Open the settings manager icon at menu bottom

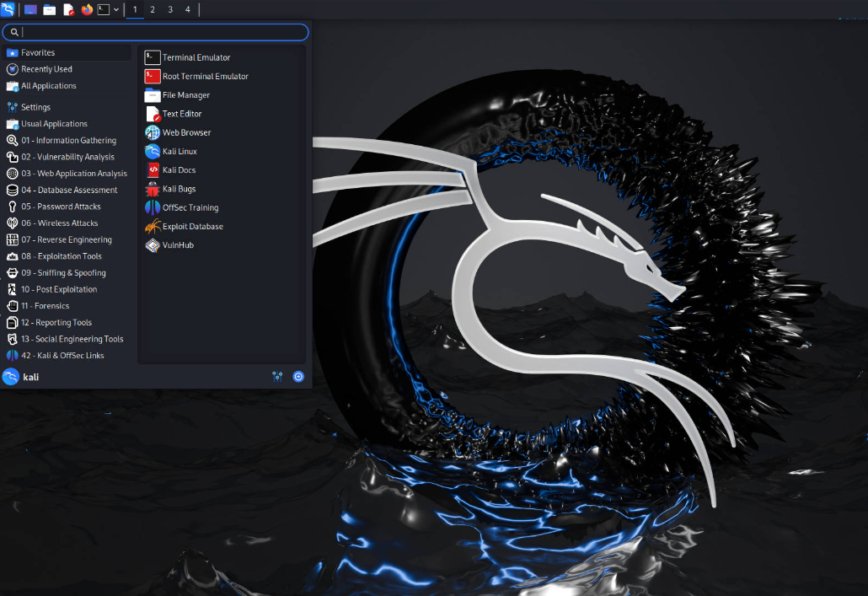coord(277,377)
